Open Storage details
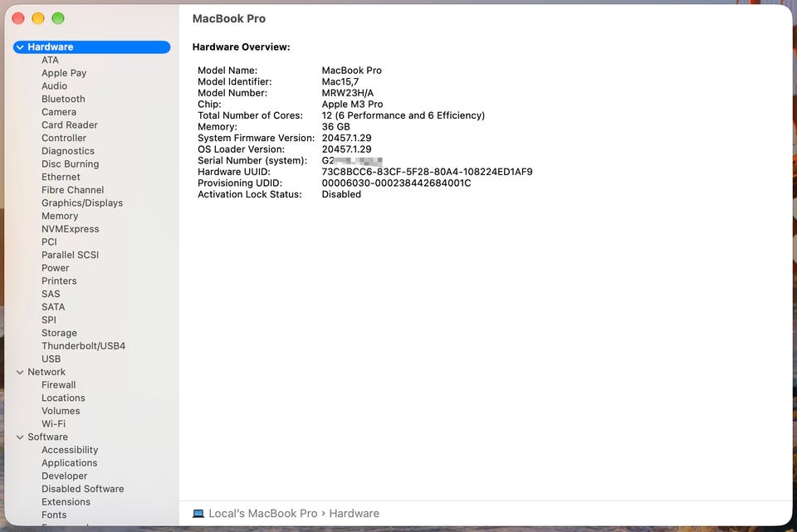The width and height of the screenshot is (797, 532). [60, 333]
